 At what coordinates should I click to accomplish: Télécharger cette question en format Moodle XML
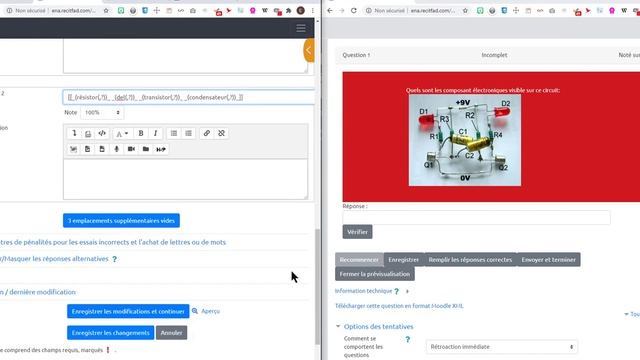click(x=399, y=306)
